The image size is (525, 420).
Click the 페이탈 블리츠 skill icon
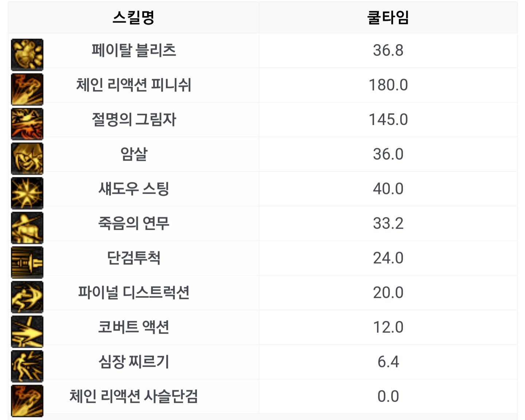pyautogui.click(x=27, y=55)
